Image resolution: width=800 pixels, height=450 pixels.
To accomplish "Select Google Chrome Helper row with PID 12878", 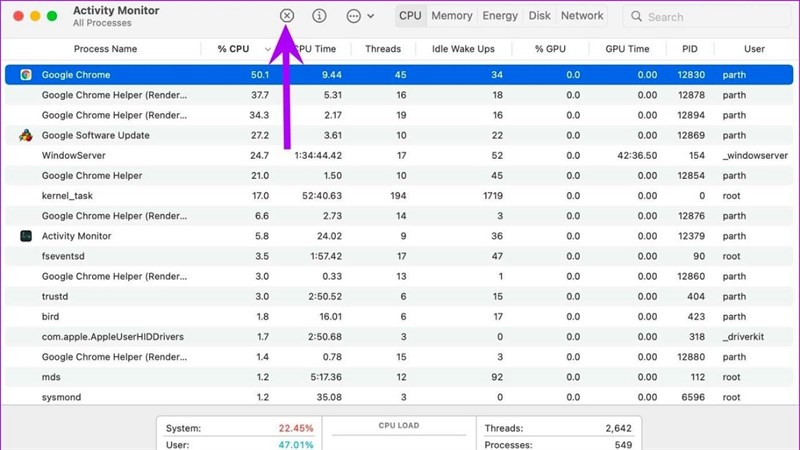I will click(x=399, y=95).
